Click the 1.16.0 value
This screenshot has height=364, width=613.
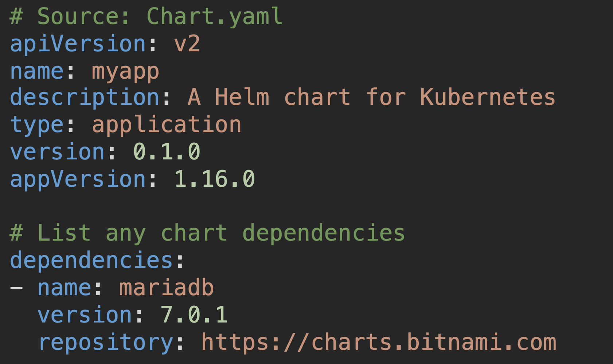[x=214, y=179]
